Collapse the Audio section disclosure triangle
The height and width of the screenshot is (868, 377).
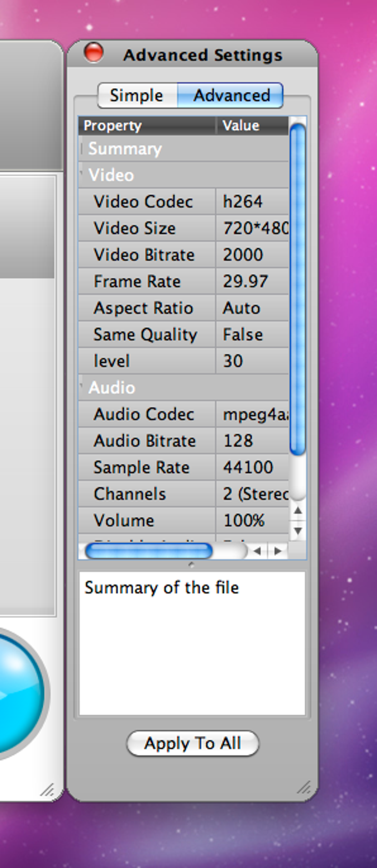82,385
